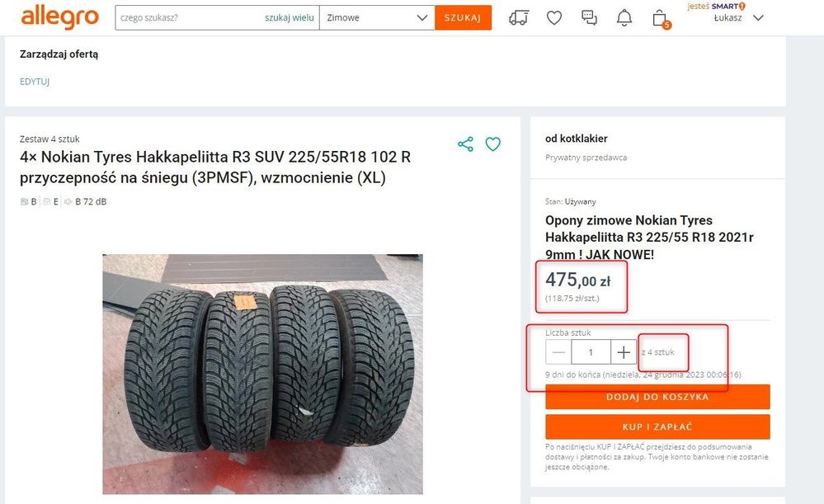Open the tire product photo
This screenshot has width=824, height=504.
263,374
